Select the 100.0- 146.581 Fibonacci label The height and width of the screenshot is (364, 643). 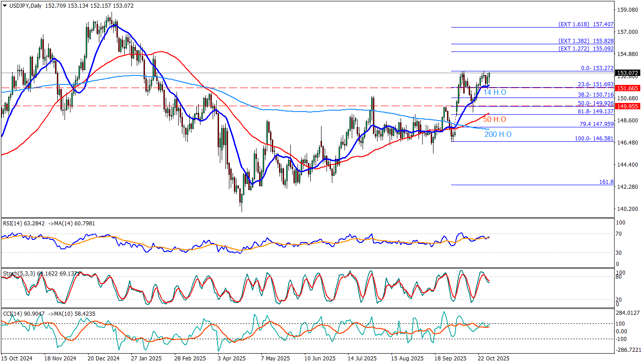[x=594, y=139]
